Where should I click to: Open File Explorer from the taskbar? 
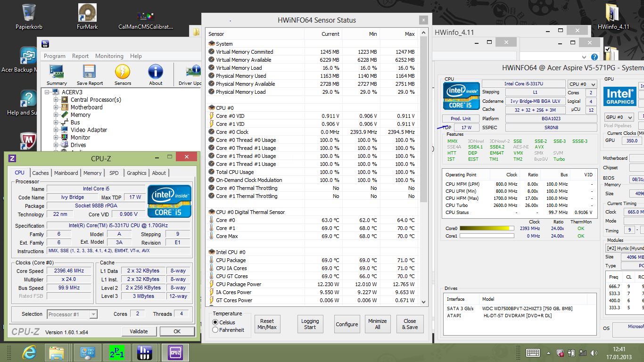coord(57,353)
